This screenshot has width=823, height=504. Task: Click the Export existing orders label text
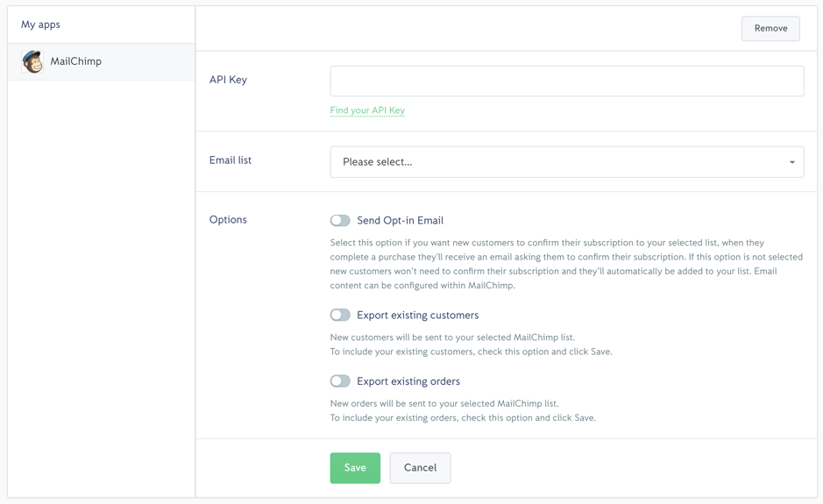[x=408, y=381]
